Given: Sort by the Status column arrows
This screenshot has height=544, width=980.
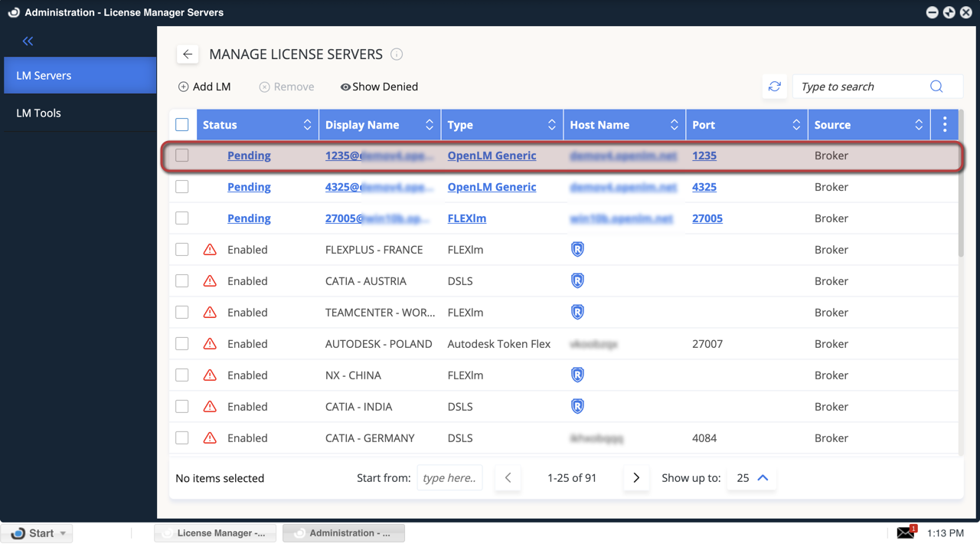Looking at the screenshot, I should click(x=307, y=125).
